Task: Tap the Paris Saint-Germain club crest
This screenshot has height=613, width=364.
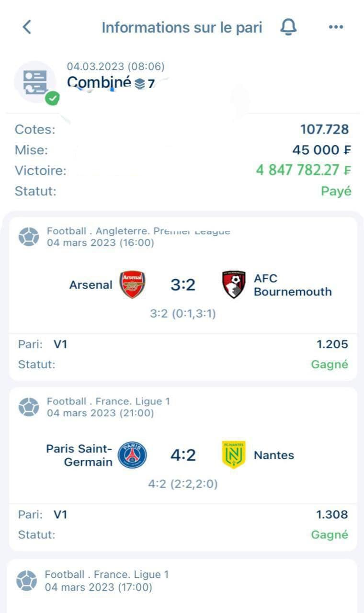Action: click(x=132, y=455)
